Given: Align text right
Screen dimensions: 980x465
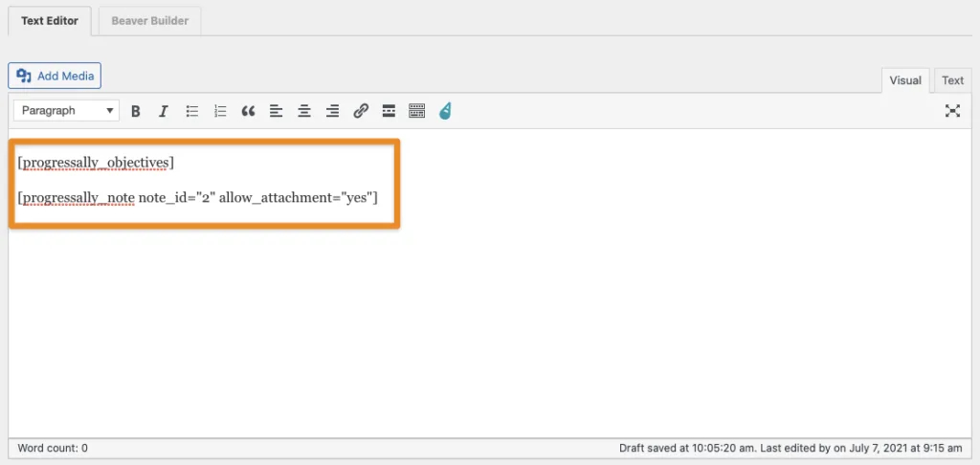Looking at the screenshot, I should click(332, 111).
